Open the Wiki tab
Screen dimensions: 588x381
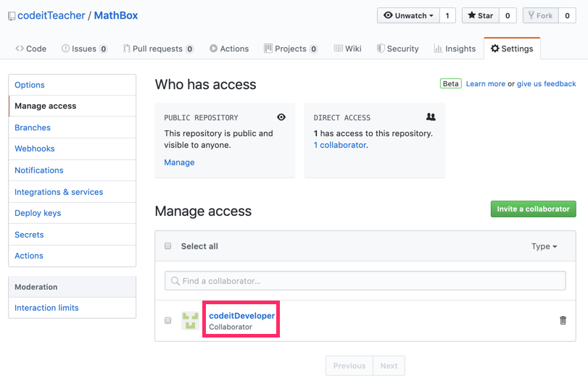pos(347,49)
